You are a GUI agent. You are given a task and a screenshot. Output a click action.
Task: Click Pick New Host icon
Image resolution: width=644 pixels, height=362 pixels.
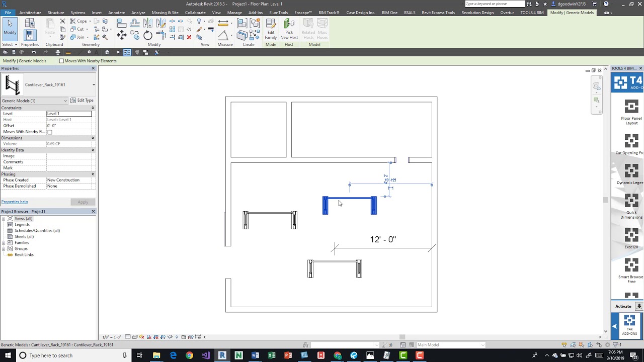(289, 29)
